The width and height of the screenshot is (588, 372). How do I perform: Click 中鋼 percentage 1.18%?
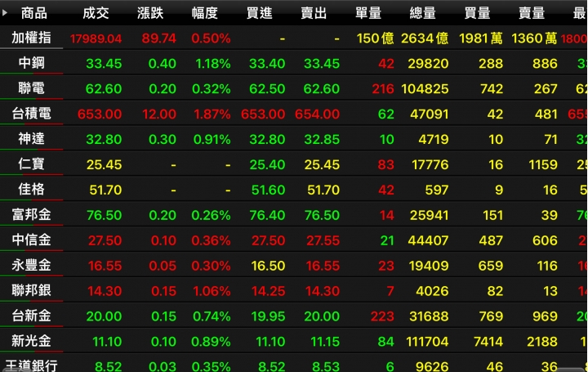[212, 64]
